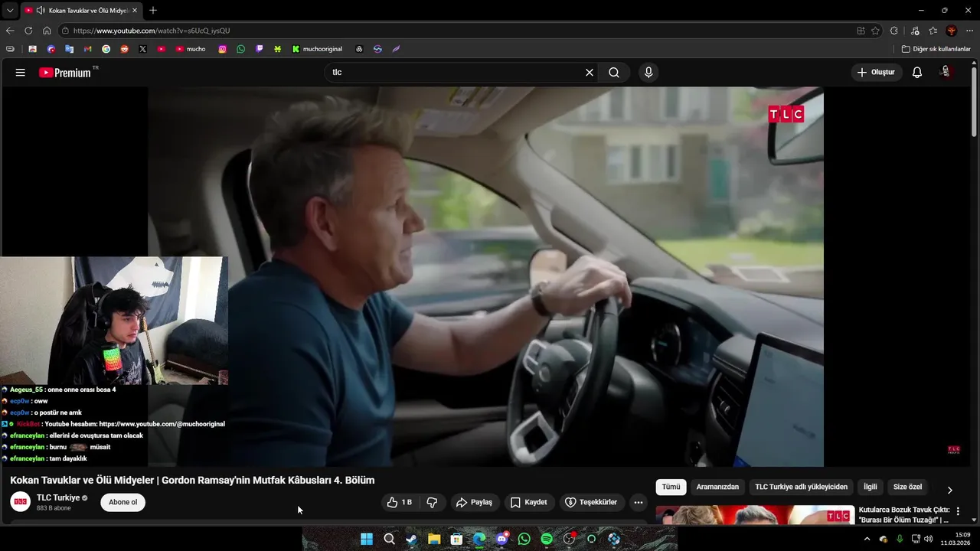Open the Instagram bookmark

pyautogui.click(x=223, y=49)
